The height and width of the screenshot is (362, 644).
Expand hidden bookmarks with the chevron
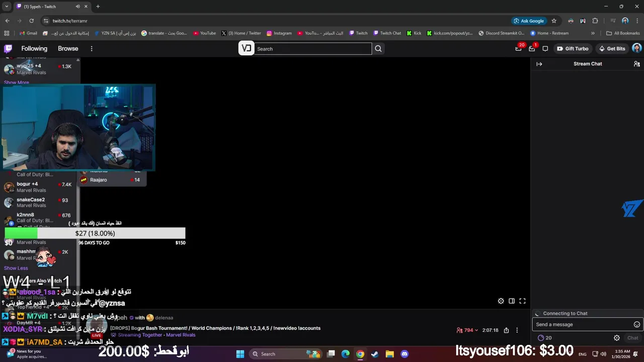click(x=593, y=33)
